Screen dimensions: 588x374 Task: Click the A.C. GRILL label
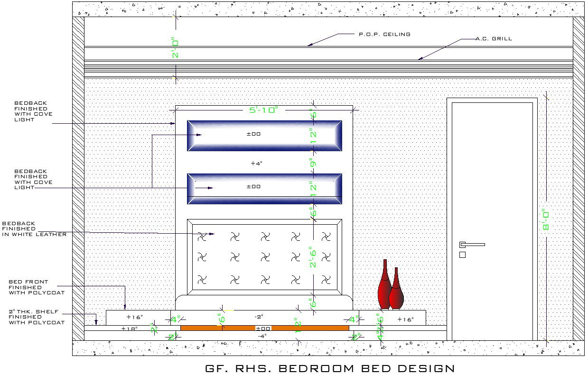tap(494, 39)
